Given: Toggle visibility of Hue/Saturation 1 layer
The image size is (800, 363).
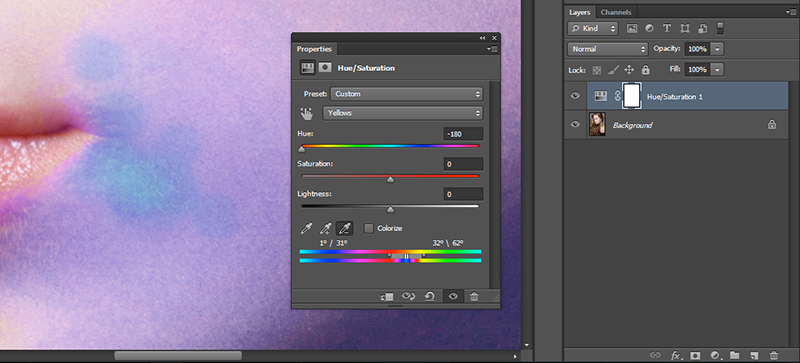Looking at the screenshot, I should [576, 95].
